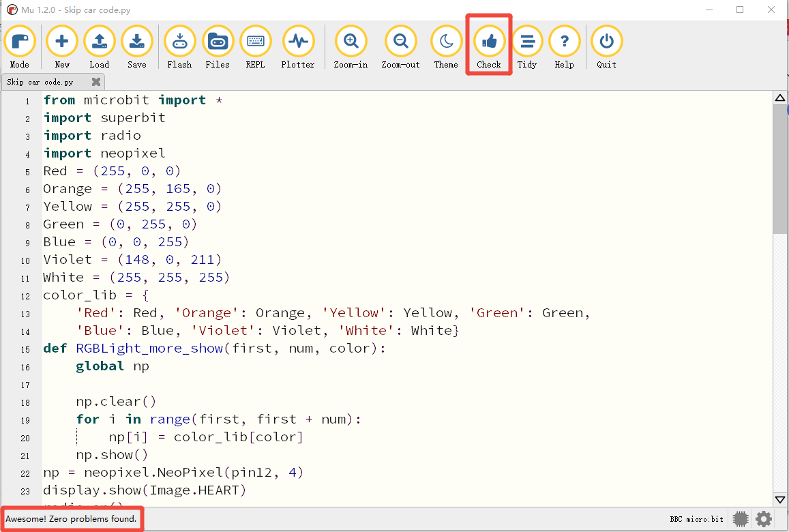
Task: Click line number 15 in the gutter
Action: click(x=26, y=349)
